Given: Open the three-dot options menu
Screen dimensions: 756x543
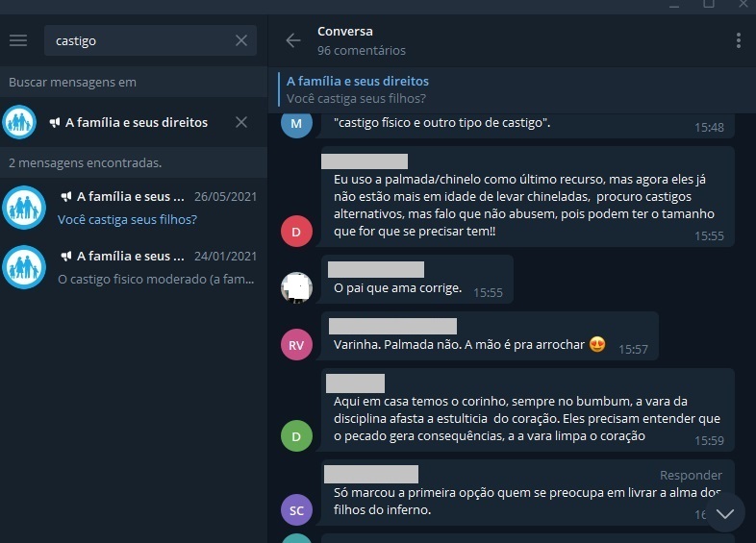Looking at the screenshot, I should [x=738, y=40].
